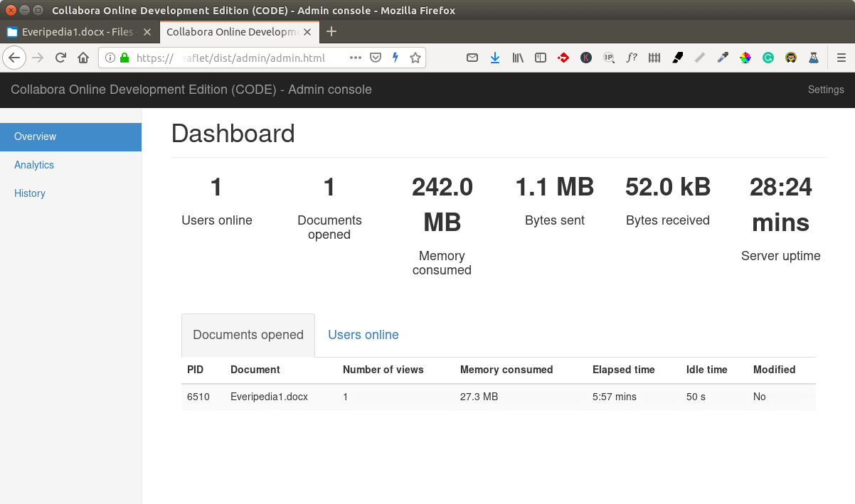Open the Firefox downloads panel
Viewport: 855px width, 504px height.
pos(495,58)
